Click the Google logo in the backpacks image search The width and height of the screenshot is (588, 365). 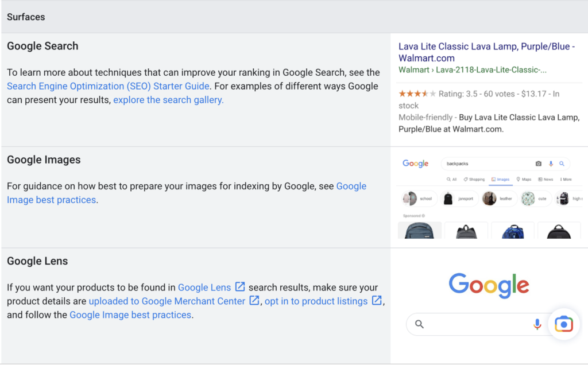click(x=416, y=164)
